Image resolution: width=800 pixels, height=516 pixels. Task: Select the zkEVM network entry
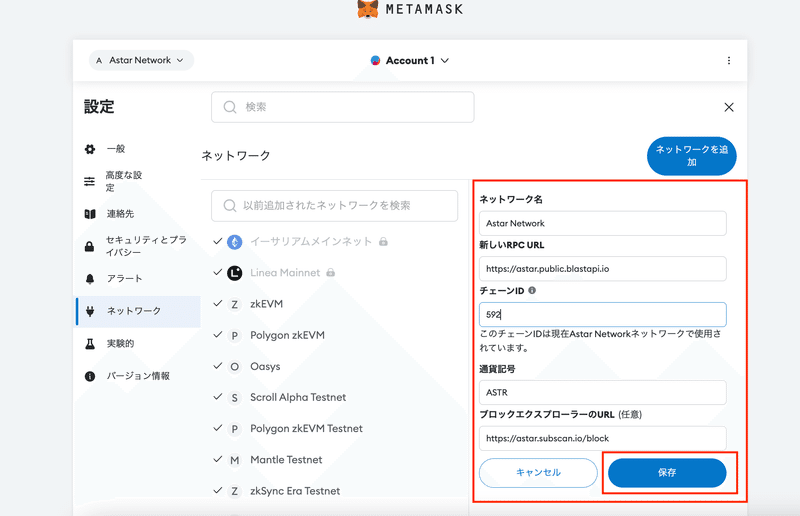pyautogui.click(x=266, y=304)
